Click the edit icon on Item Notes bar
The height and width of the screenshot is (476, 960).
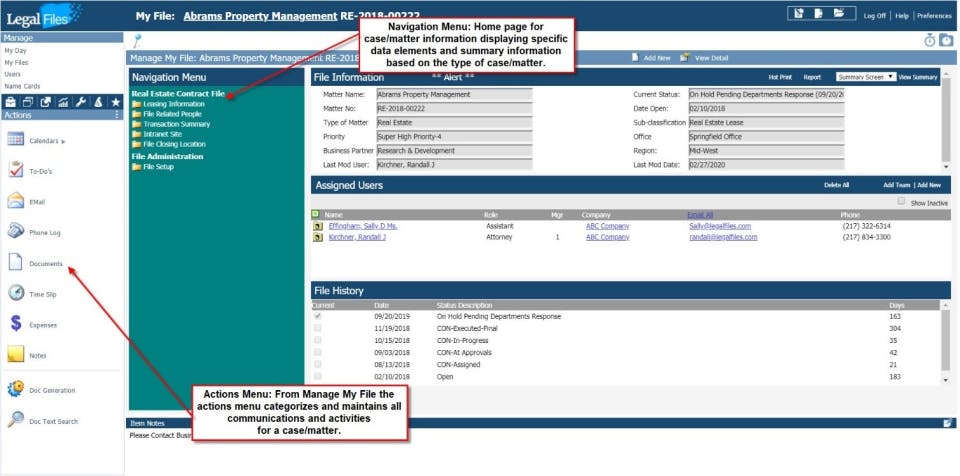[x=948, y=423]
